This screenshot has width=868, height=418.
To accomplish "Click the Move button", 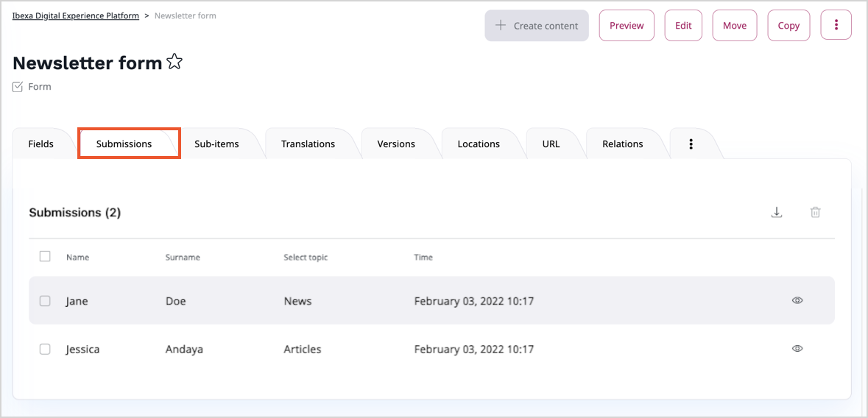I will tap(734, 25).
